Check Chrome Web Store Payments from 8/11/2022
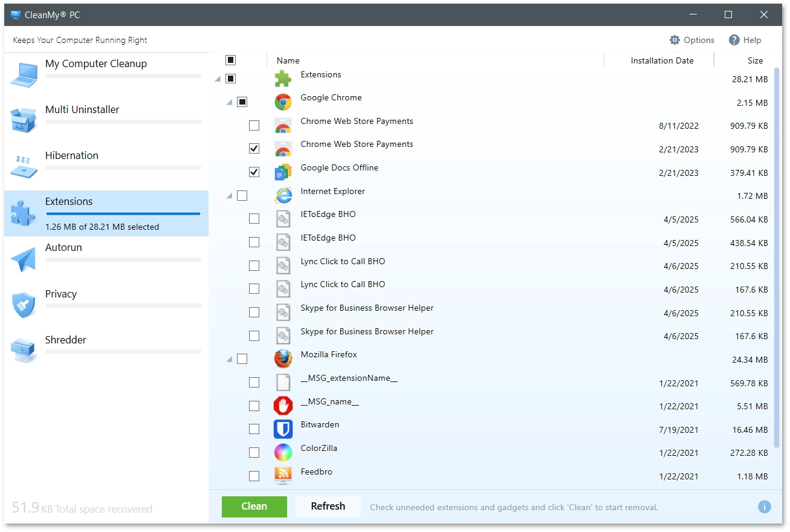Image resolution: width=790 pixels, height=532 pixels. 254,126
